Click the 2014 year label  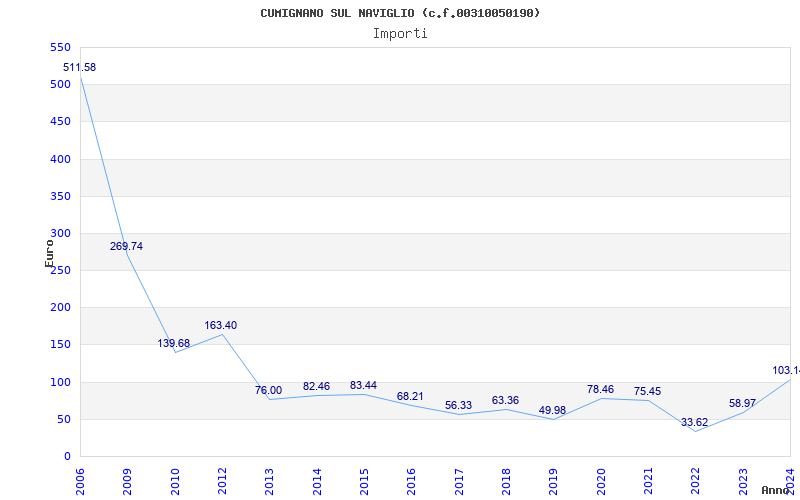[x=316, y=482]
